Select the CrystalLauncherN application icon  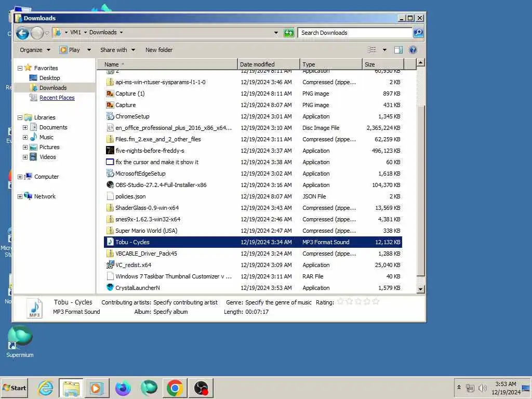coord(110,288)
